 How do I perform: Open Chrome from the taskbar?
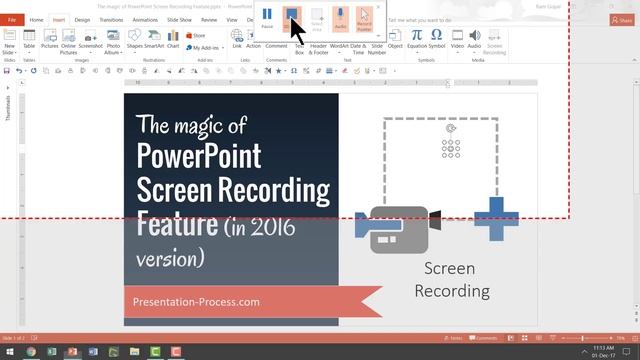pyautogui.click(x=31, y=351)
